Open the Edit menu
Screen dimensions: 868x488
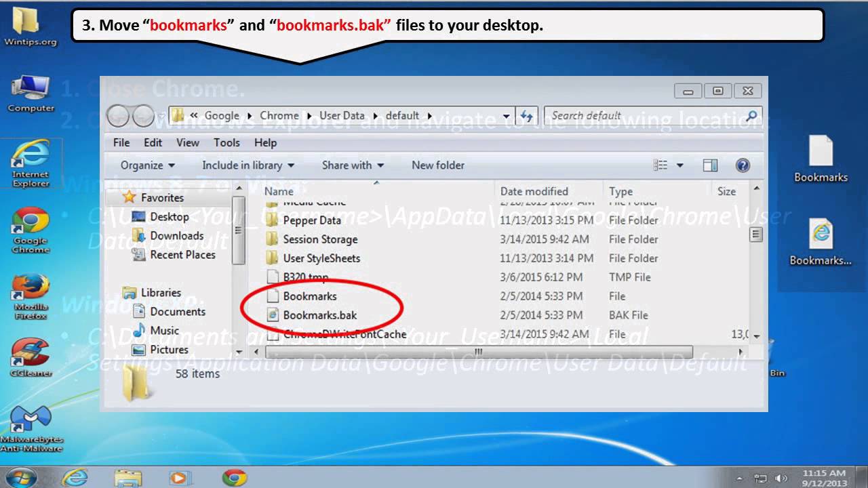coord(153,142)
